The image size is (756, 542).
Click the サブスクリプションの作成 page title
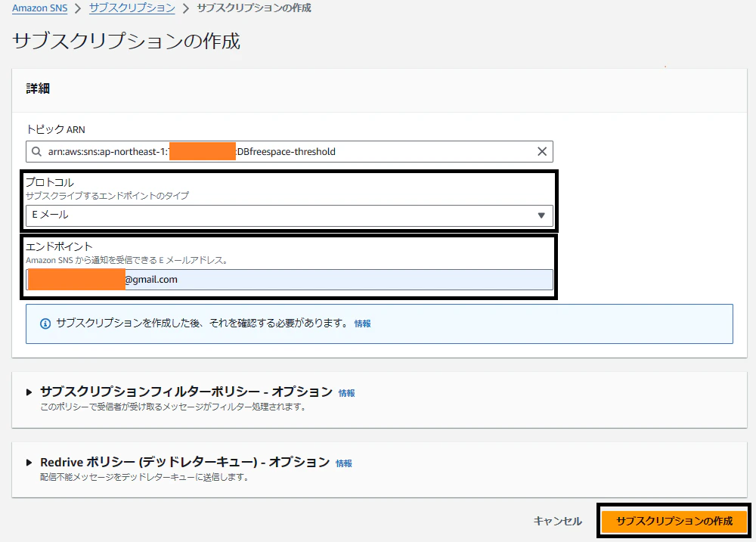(126, 41)
